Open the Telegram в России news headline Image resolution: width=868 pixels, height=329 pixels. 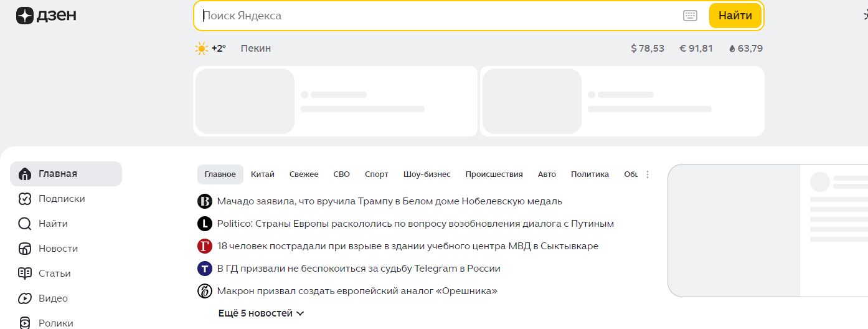click(358, 269)
